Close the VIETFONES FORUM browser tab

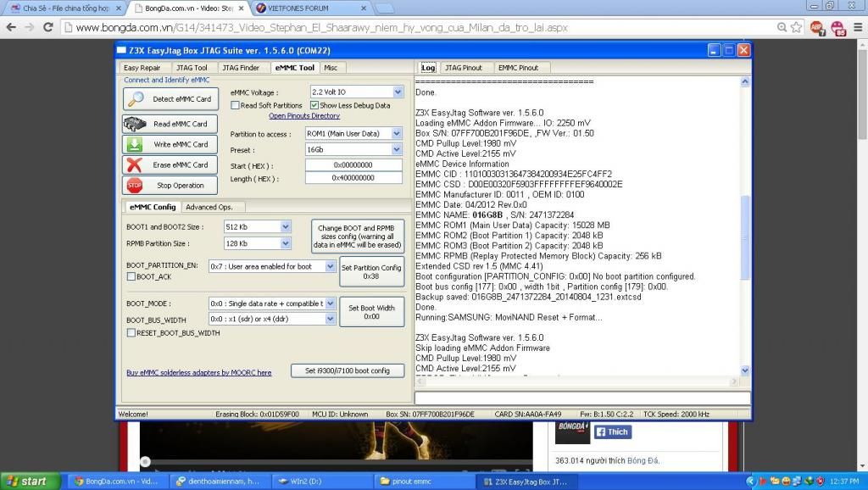(363, 8)
